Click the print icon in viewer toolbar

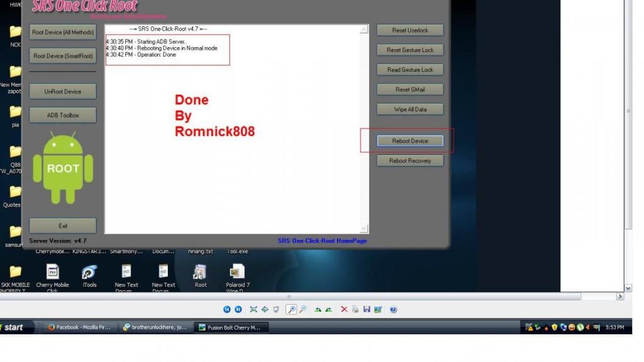(x=355, y=309)
